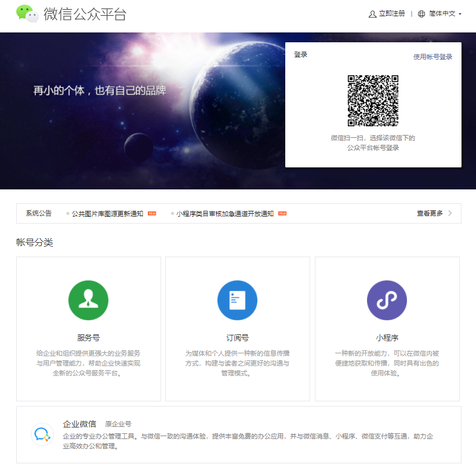Click the 微信公众平台 header title
This screenshot has width=476, height=468.
pyautogui.click(x=85, y=14)
